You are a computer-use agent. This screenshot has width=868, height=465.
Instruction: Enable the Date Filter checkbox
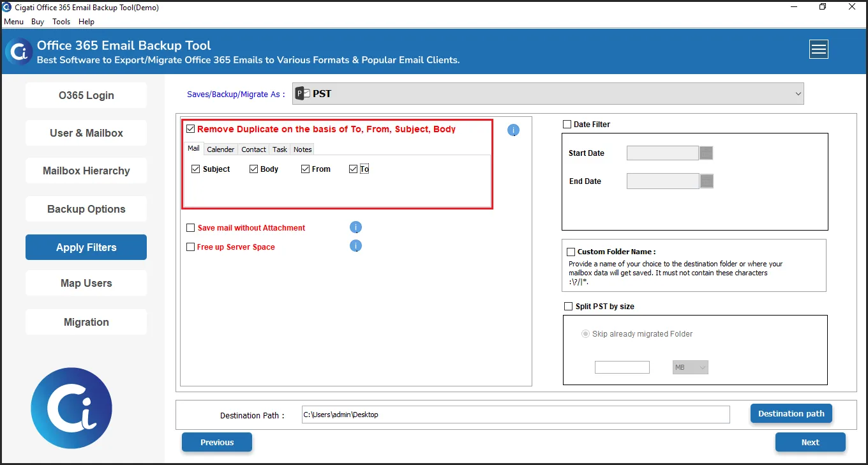point(567,125)
